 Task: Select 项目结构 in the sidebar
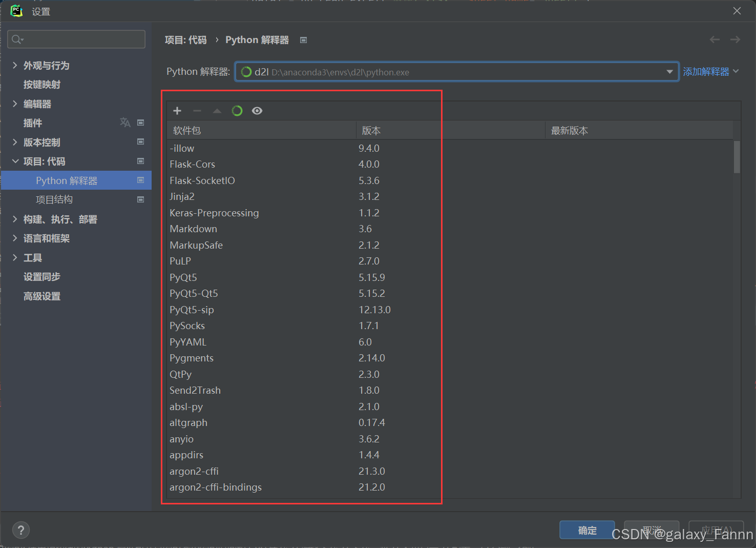54,199
